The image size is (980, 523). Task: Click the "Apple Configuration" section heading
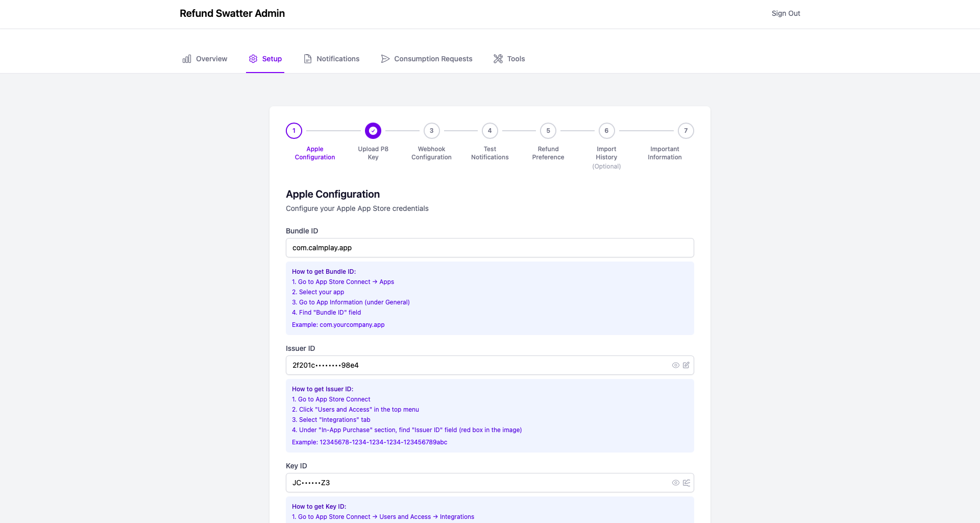point(333,194)
